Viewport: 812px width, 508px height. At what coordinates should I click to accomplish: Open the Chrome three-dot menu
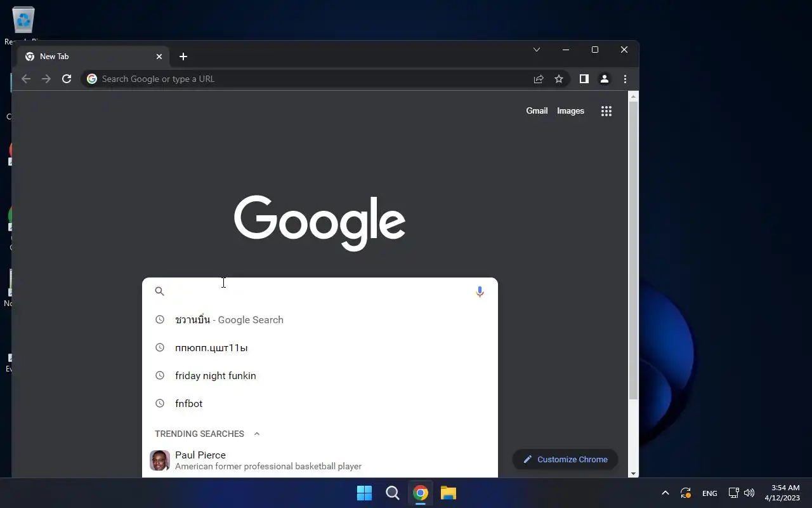625,79
